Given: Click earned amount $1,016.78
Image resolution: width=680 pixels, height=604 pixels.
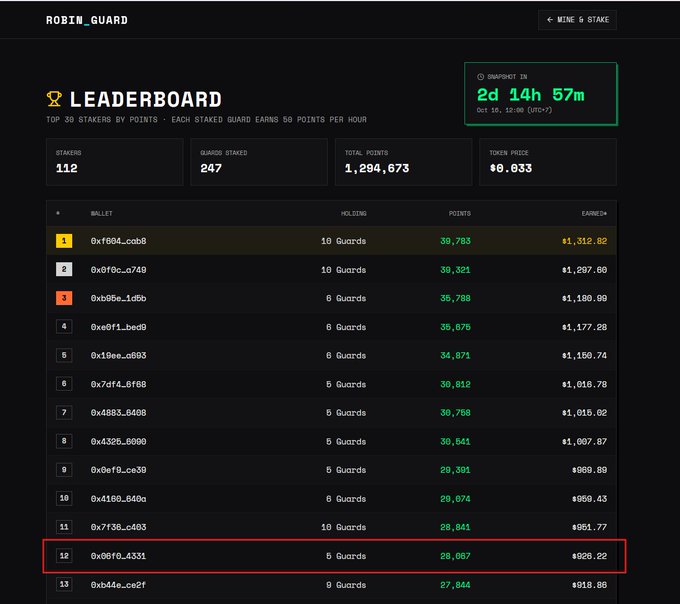Looking at the screenshot, I should pos(585,384).
